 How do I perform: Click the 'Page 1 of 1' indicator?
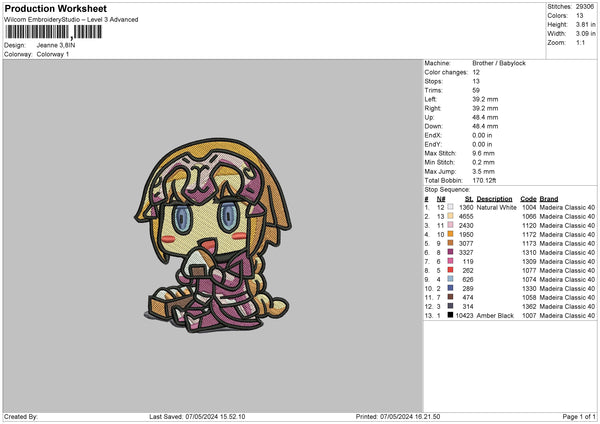pyautogui.click(x=579, y=416)
